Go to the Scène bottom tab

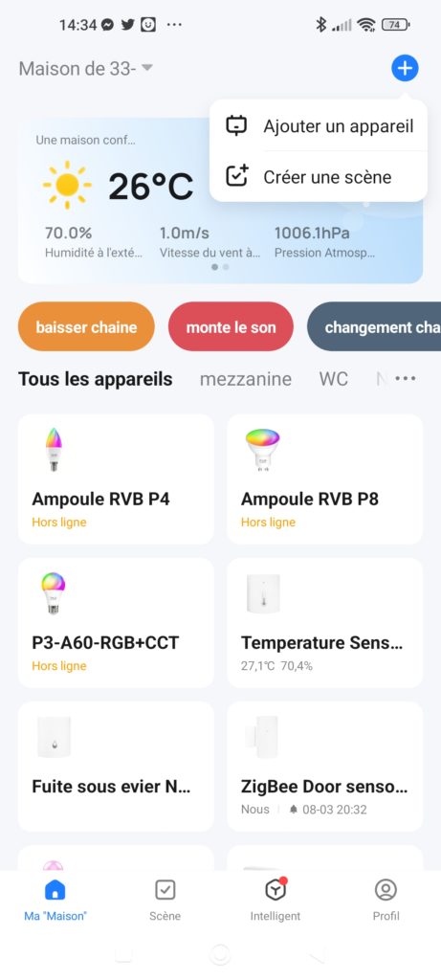tap(165, 900)
